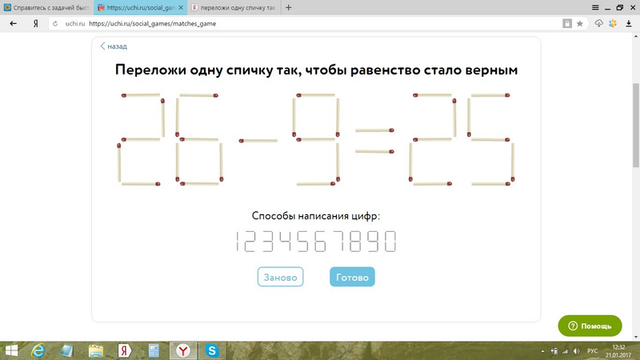Open the downloads arrow icon
The height and width of the screenshot is (360, 640).
[629, 24]
